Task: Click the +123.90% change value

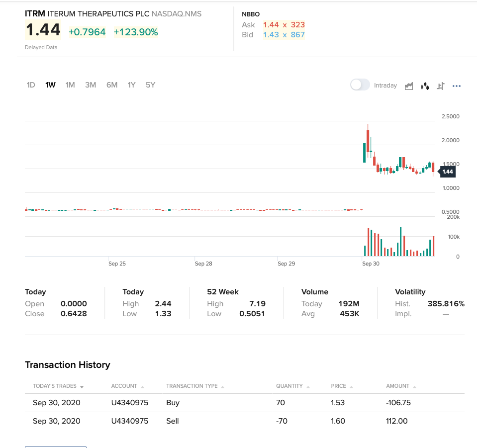Action: (136, 32)
